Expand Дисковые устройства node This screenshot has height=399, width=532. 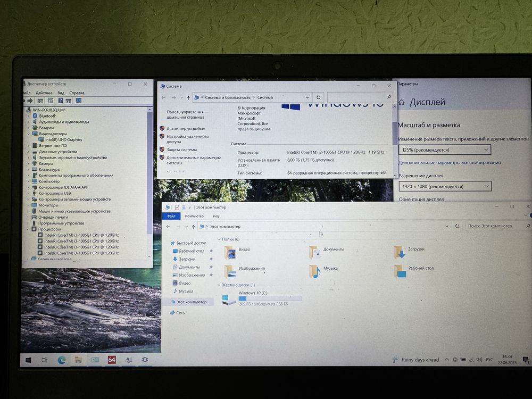29,152
